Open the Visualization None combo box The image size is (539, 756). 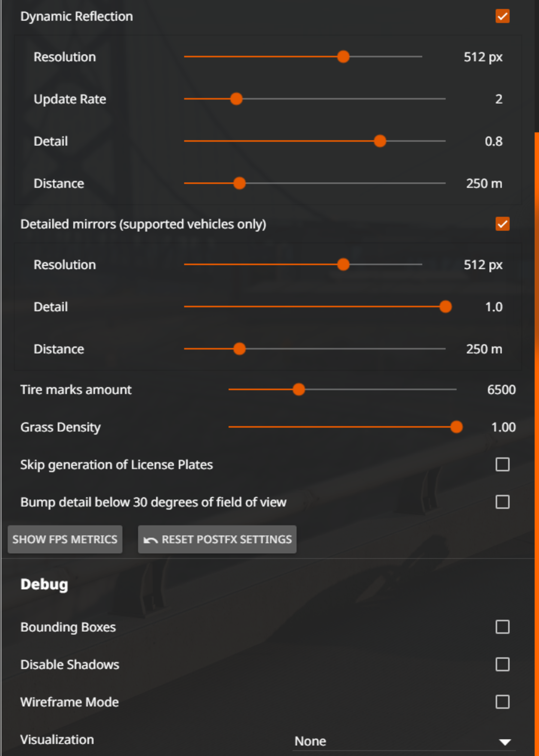click(x=404, y=741)
